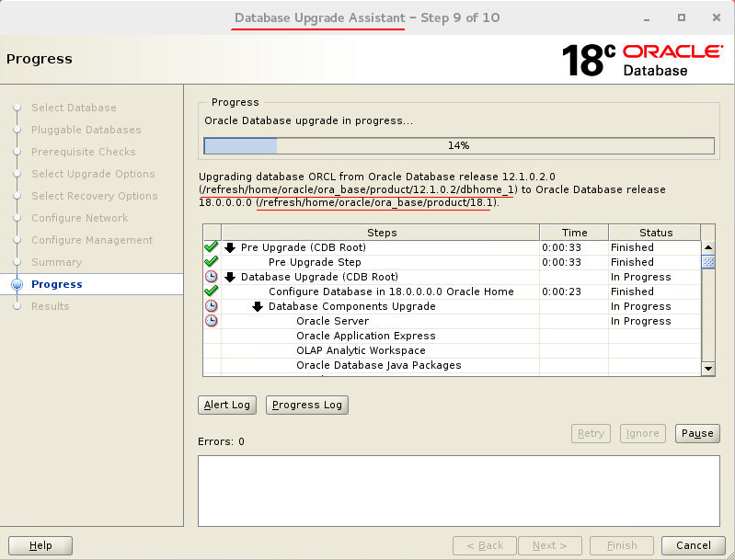
Task: Pause the database upgrade
Action: point(697,433)
